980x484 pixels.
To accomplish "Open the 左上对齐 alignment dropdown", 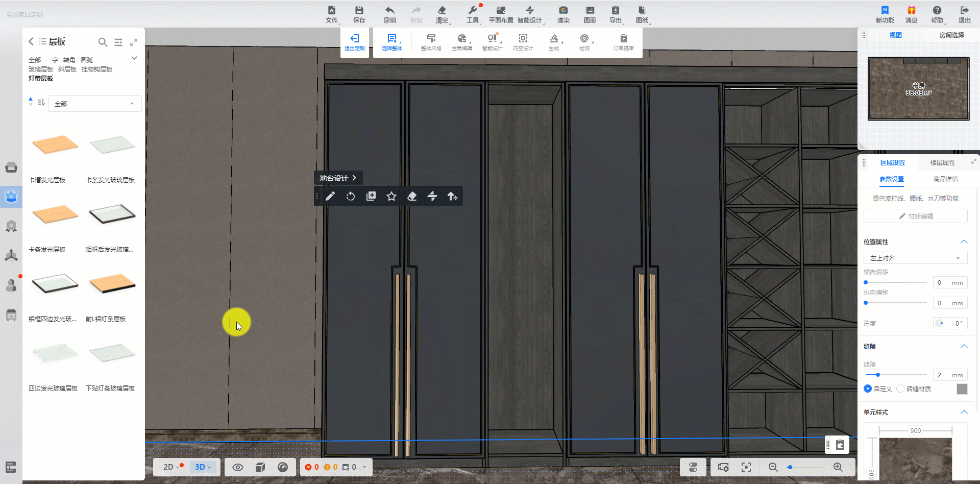I will click(x=915, y=258).
